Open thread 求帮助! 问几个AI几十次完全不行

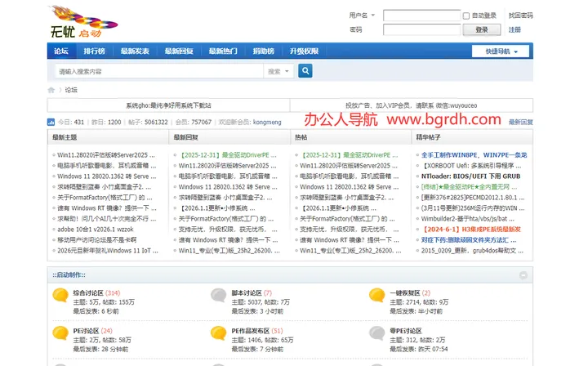pos(106,219)
